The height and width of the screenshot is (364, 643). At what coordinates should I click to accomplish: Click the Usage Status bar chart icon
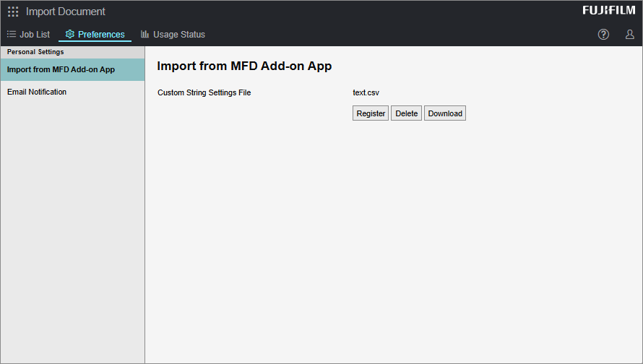click(x=145, y=35)
